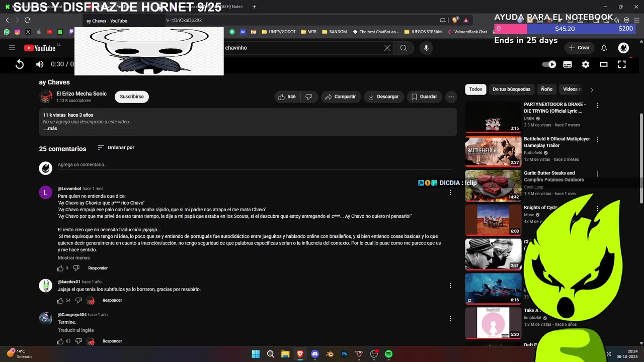Open Brave Shields lion icon
The image size is (644, 362).
click(x=455, y=20)
